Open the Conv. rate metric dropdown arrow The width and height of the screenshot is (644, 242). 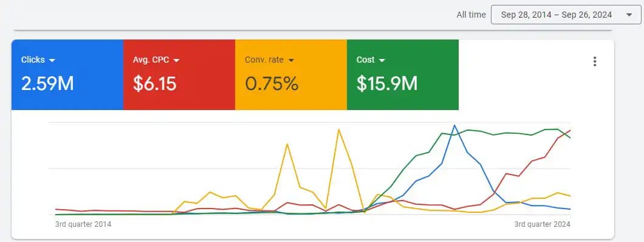pyautogui.click(x=291, y=60)
